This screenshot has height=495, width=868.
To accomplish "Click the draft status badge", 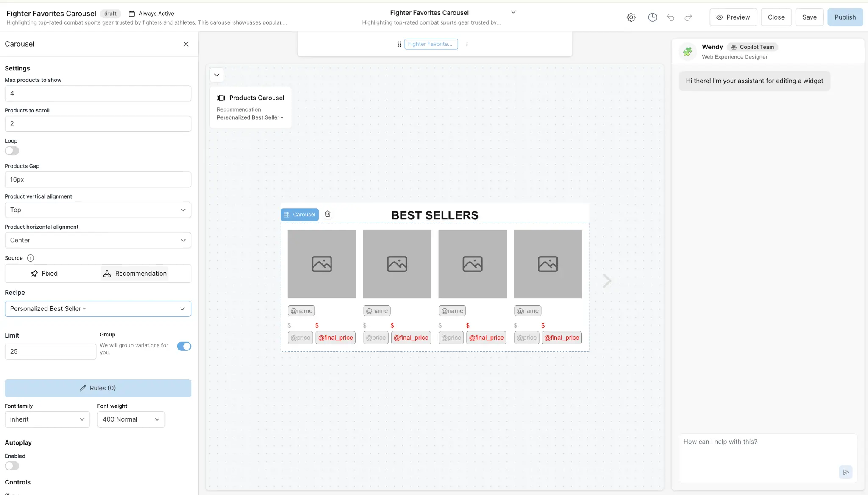I will pos(110,14).
